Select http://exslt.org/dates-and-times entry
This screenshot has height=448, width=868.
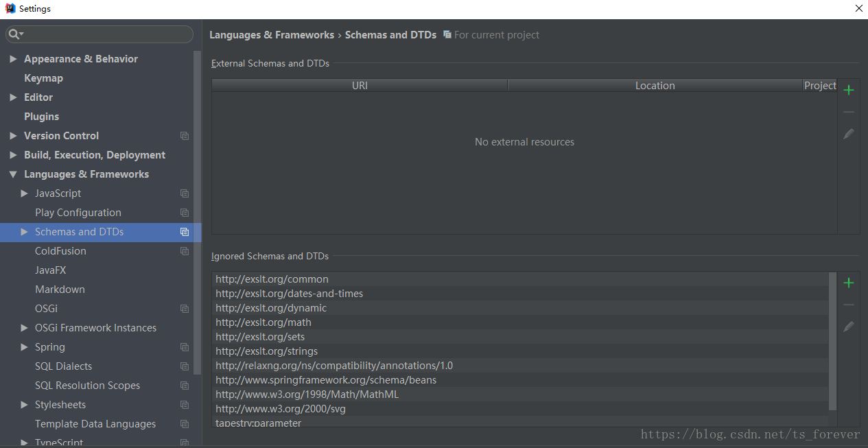coord(520,294)
